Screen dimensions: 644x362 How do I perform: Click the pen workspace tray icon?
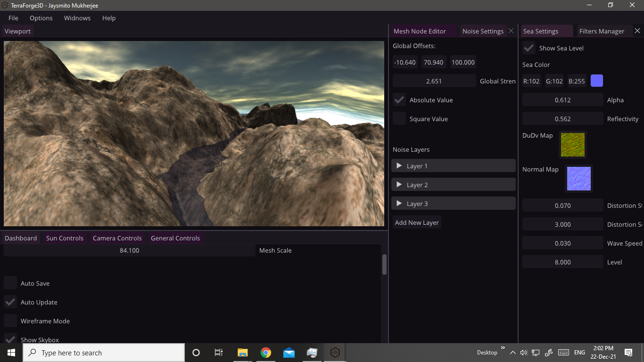[x=548, y=353]
